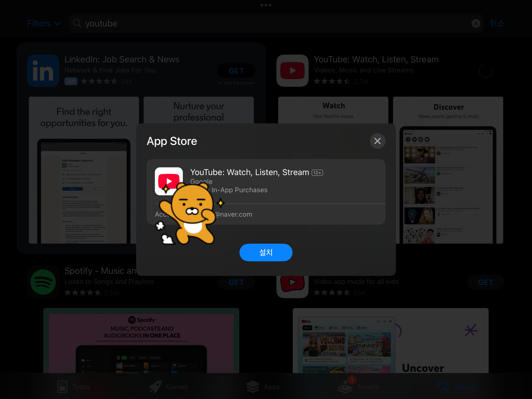Tap 'Listen to Songs and Playlists' subtitle

109,282
